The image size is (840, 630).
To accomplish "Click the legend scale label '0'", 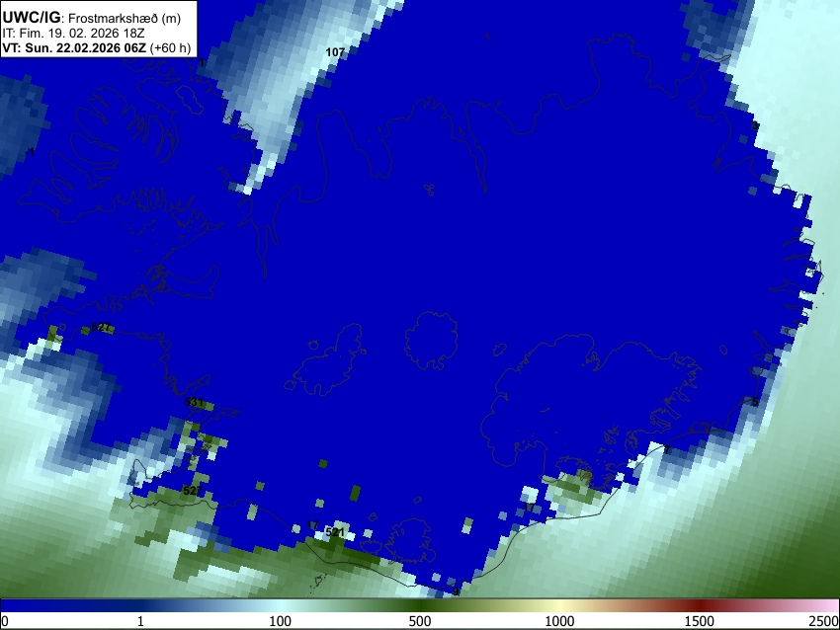I will pos(5,621).
